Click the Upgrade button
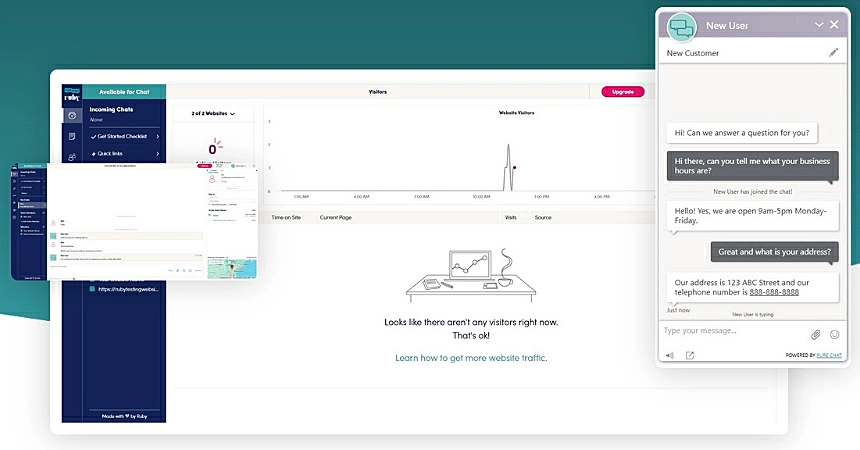Viewport: 860px width, 450px height. pos(623,92)
